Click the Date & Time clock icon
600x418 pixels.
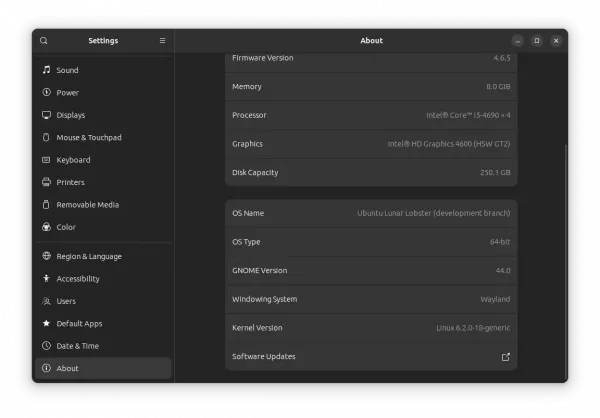(x=46, y=346)
